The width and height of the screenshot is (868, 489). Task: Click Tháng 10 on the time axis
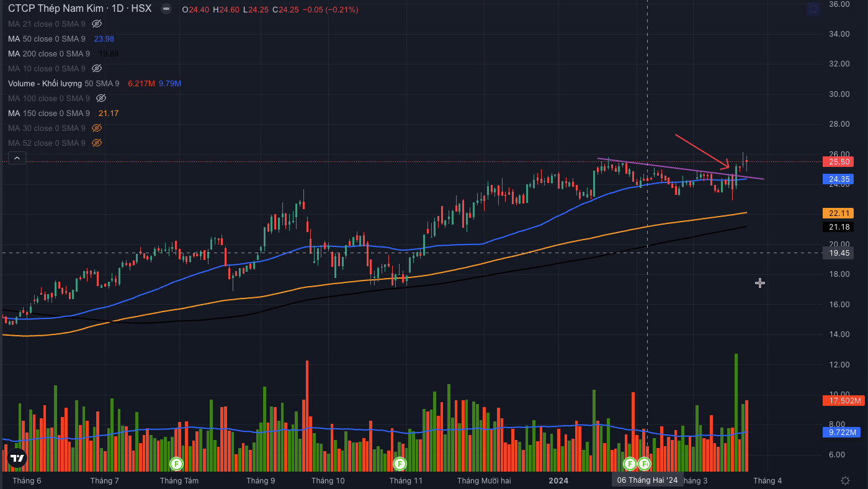[328, 480]
